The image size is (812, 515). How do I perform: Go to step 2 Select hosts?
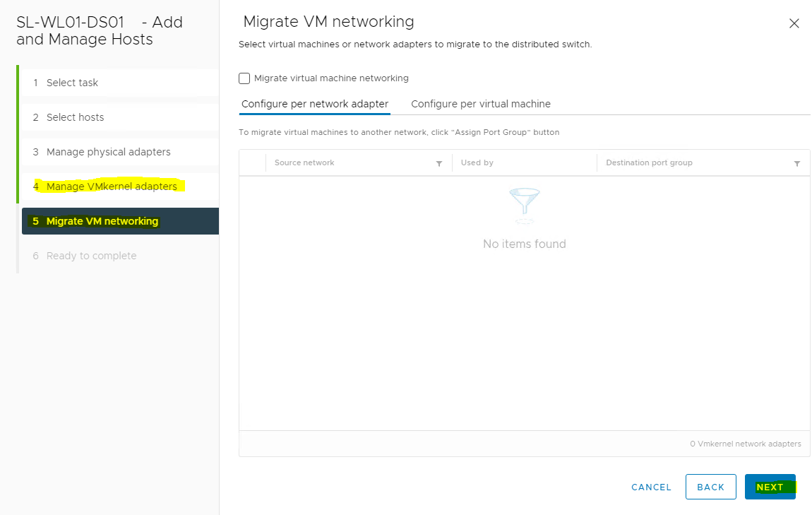coord(120,117)
